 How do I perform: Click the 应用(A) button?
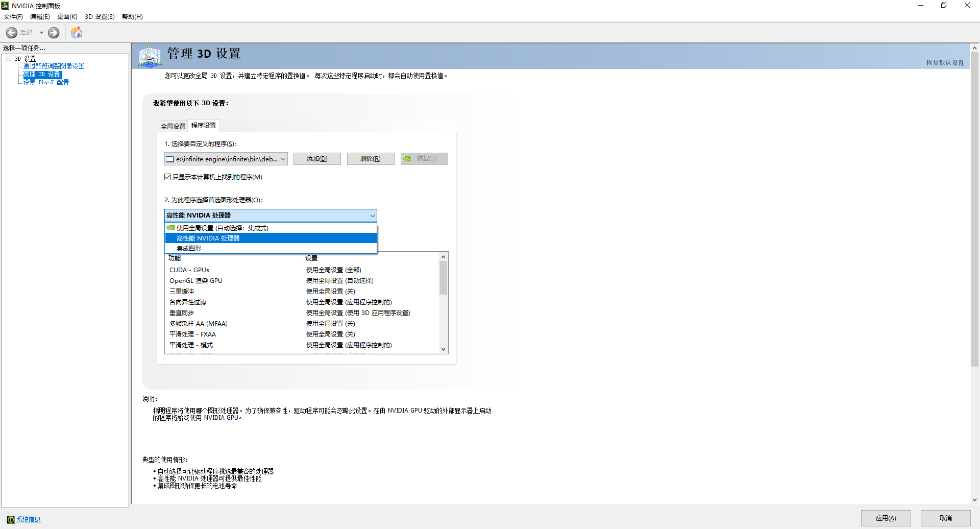point(886,518)
